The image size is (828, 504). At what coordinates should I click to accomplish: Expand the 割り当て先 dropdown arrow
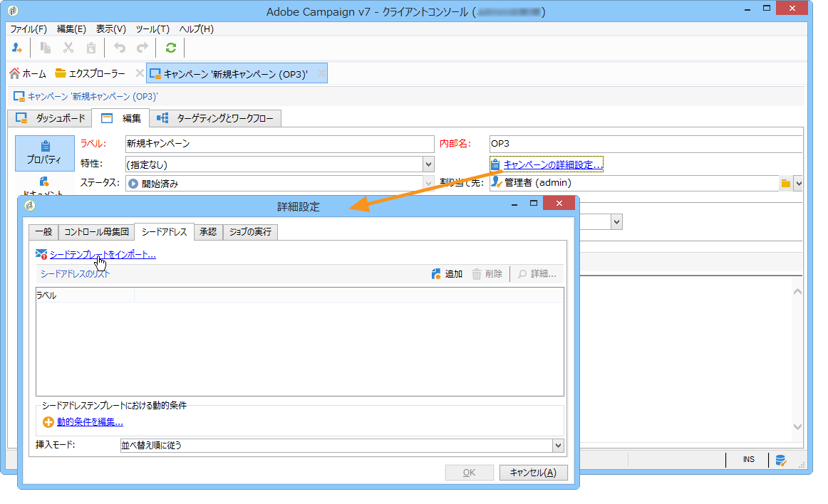pyautogui.click(x=798, y=183)
